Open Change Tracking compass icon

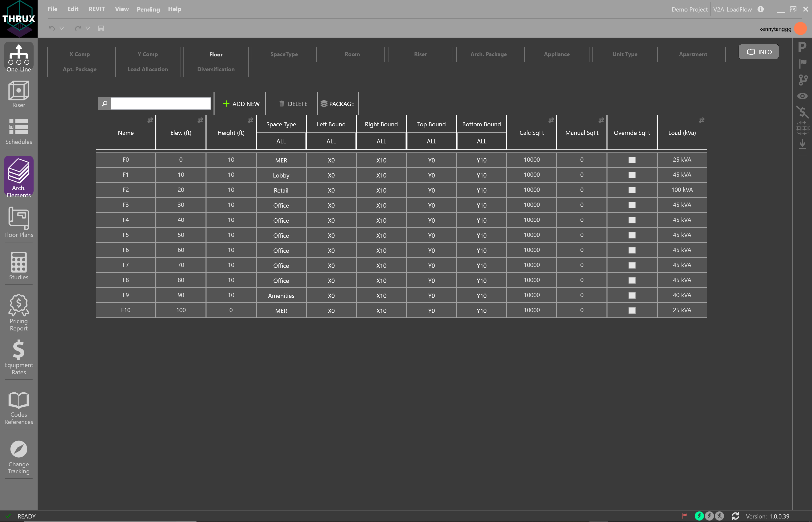coord(19,456)
